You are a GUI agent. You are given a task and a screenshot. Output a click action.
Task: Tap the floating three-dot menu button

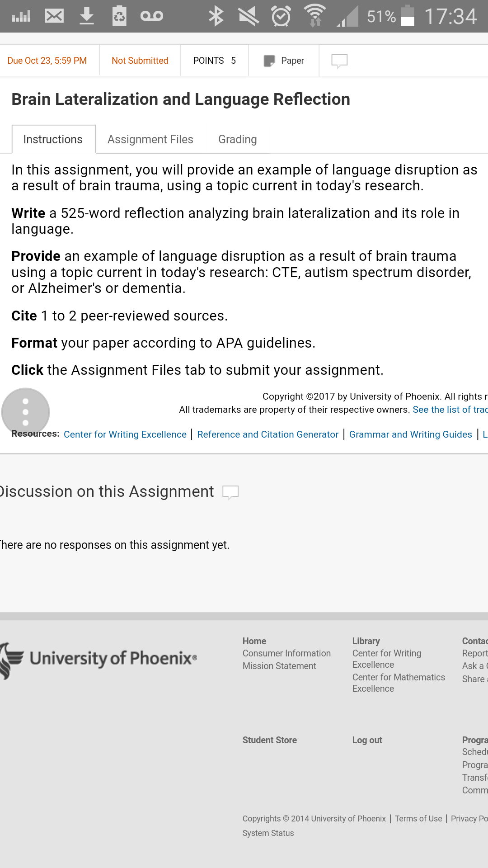(25, 412)
